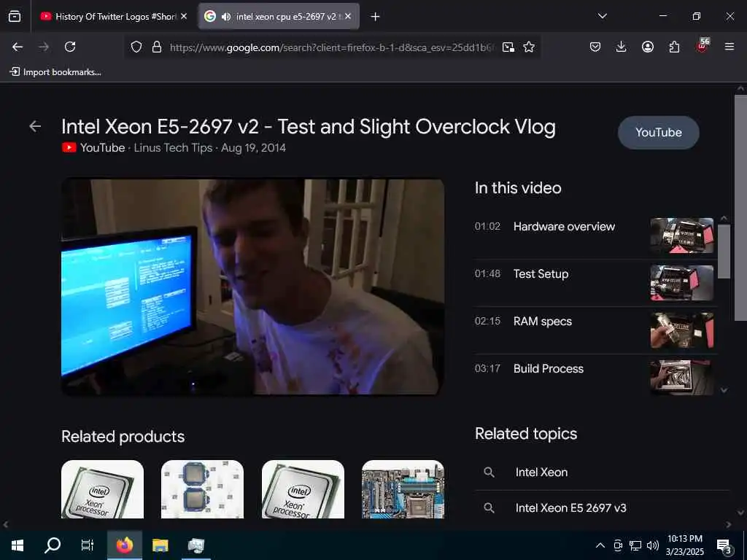Viewport: 747px width, 560px height.
Task: Open the Firefox application menu
Action: [729, 47]
